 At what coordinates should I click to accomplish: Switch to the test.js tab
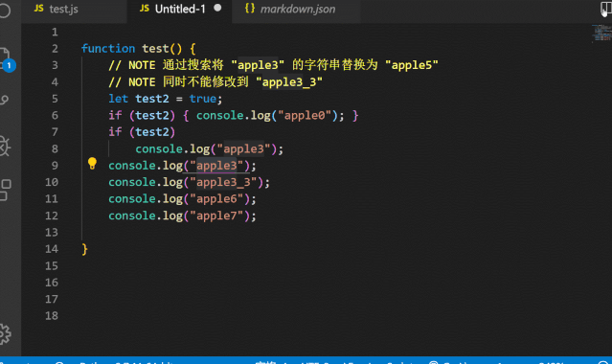(x=74, y=11)
